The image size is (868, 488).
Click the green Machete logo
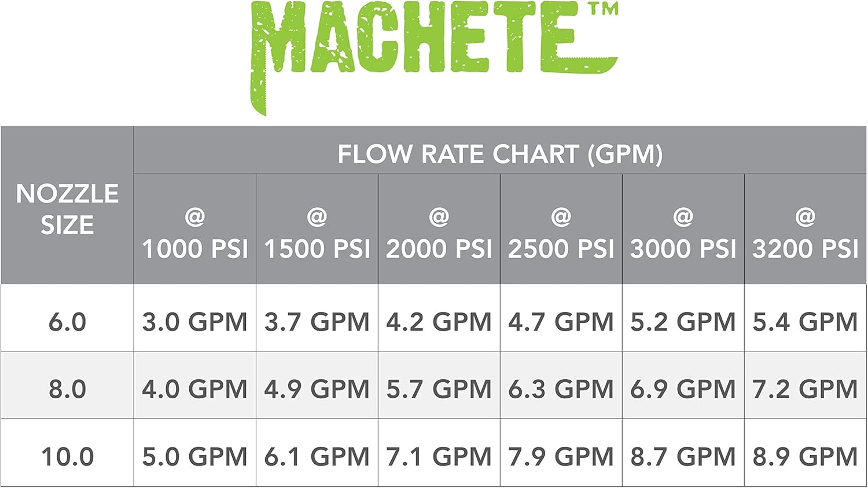(x=434, y=46)
